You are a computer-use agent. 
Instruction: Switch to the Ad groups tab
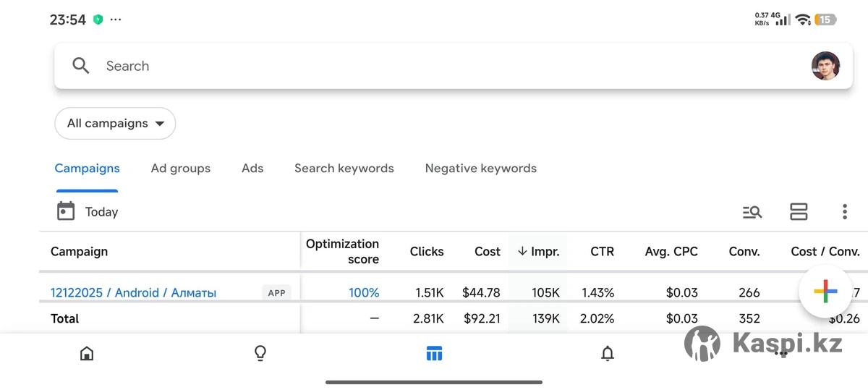pyautogui.click(x=180, y=168)
